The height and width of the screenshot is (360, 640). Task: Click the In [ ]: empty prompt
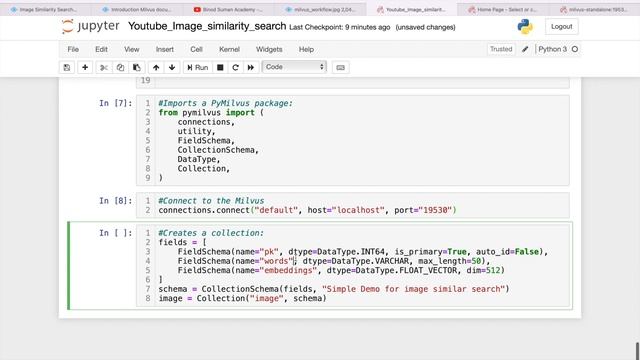pyautogui.click(x=116, y=233)
